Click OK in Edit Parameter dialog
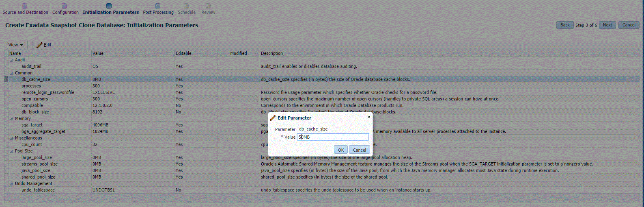Viewport: 644px width, 207px height. pyautogui.click(x=340, y=150)
